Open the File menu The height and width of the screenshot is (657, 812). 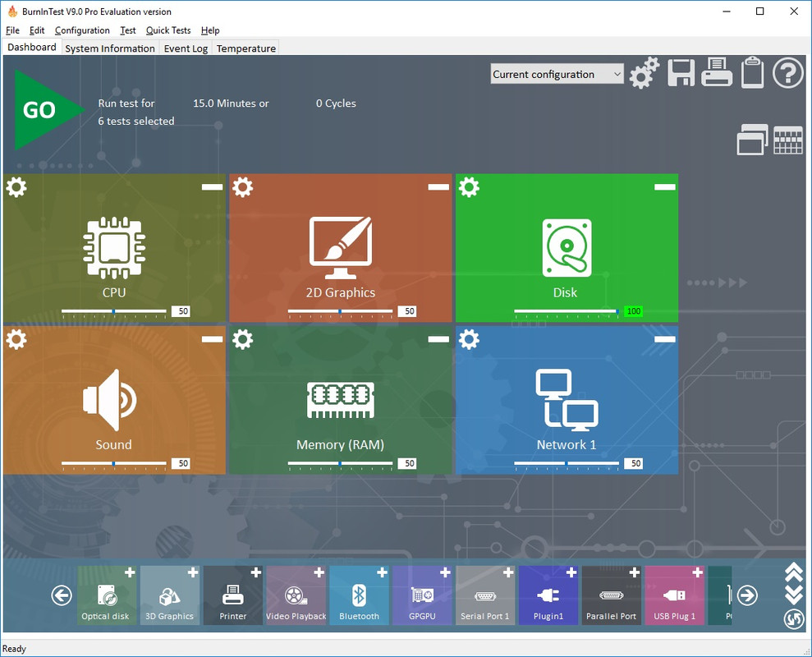coord(12,30)
